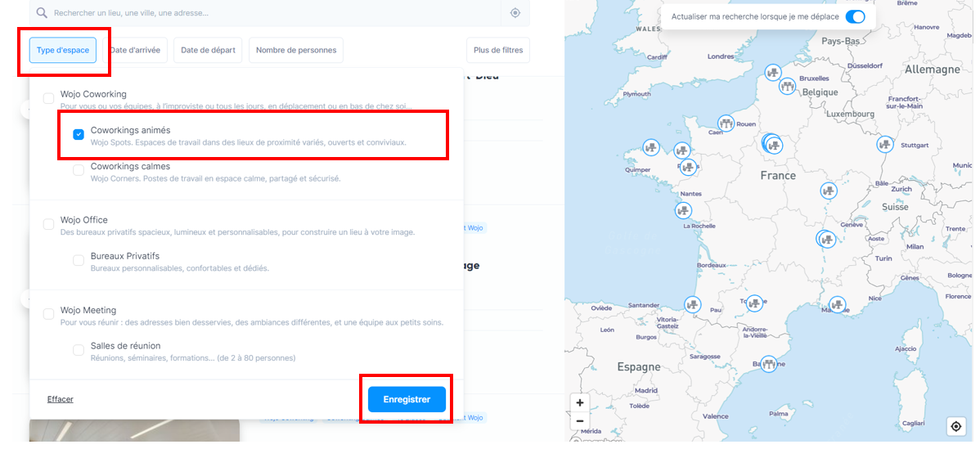
Task: Tick the Salles de réunion checkbox
Action: click(79, 350)
